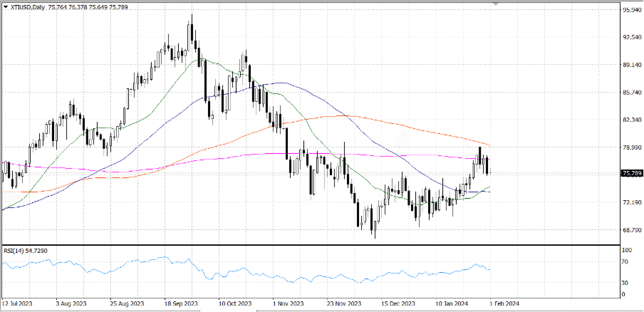Click the RSI 100 scale label

627,250
